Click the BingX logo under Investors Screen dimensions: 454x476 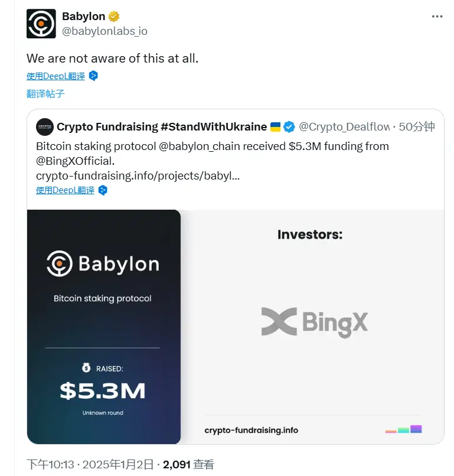click(x=314, y=322)
